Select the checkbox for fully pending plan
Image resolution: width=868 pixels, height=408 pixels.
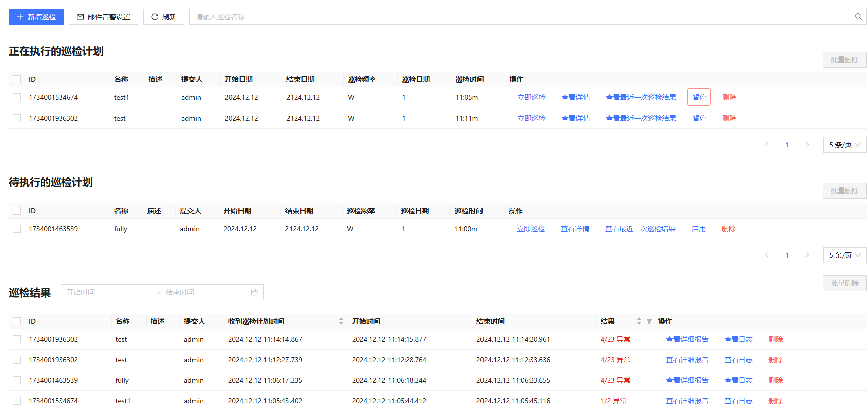(x=17, y=229)
